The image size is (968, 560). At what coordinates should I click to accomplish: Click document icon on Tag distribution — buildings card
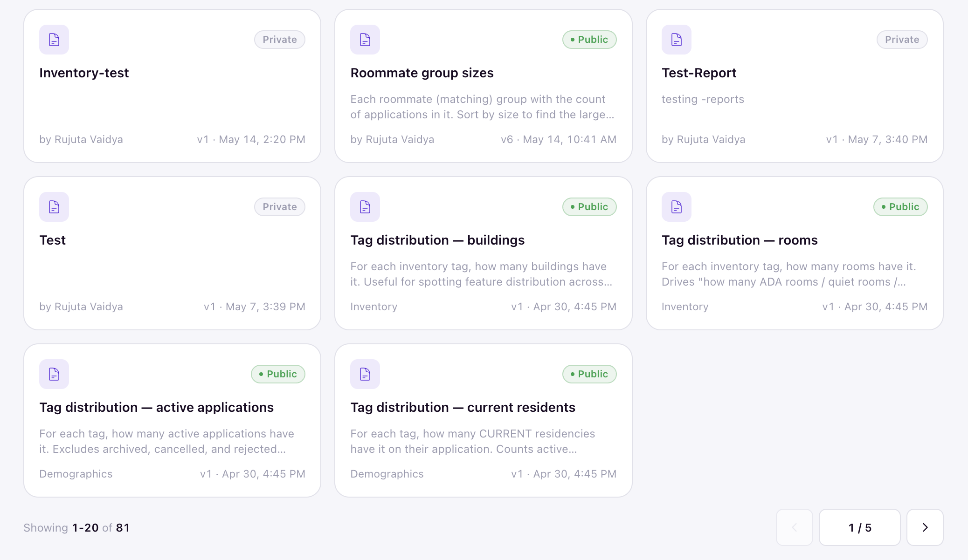365,207
